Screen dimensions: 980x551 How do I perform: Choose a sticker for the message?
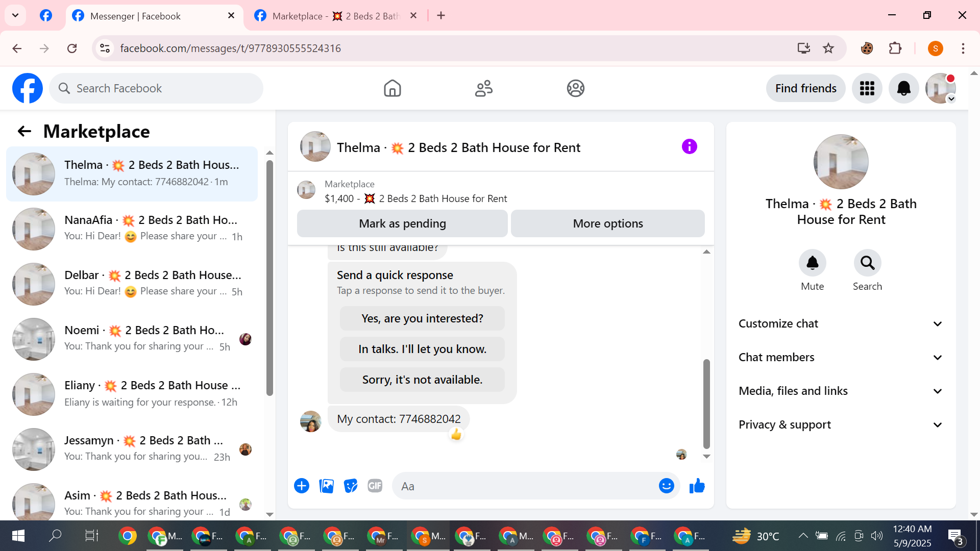[351, 486]
